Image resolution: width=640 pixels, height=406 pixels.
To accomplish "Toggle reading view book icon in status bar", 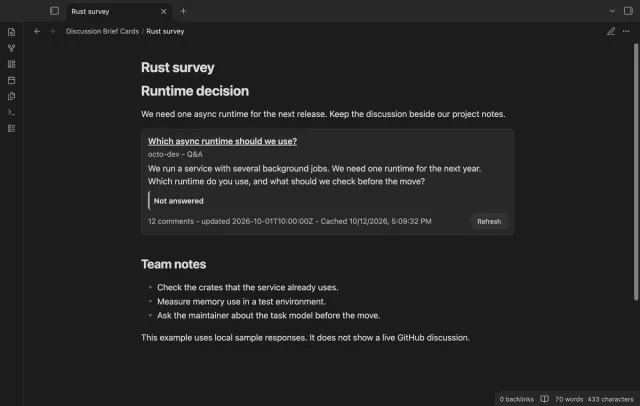I will (x=544, y=399).
